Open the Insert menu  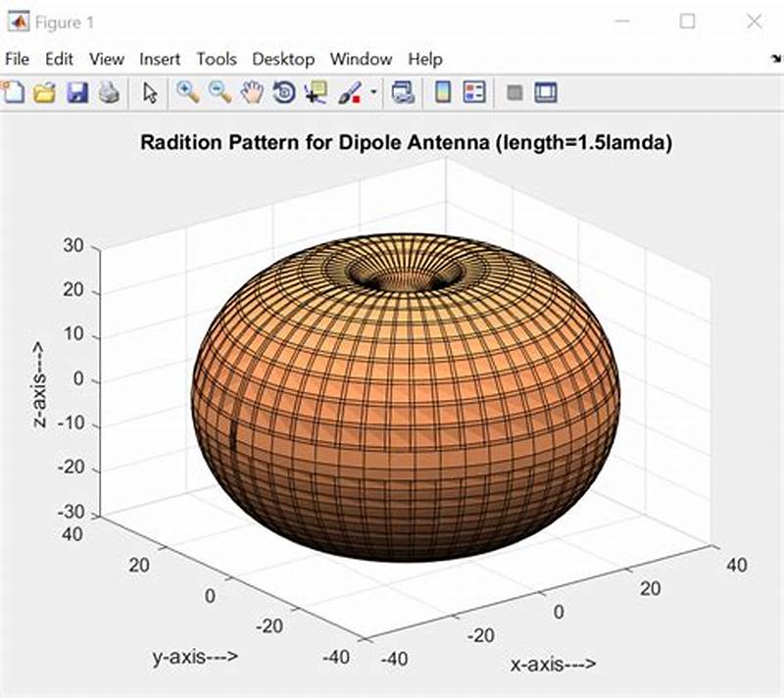(x=160, y=59)
